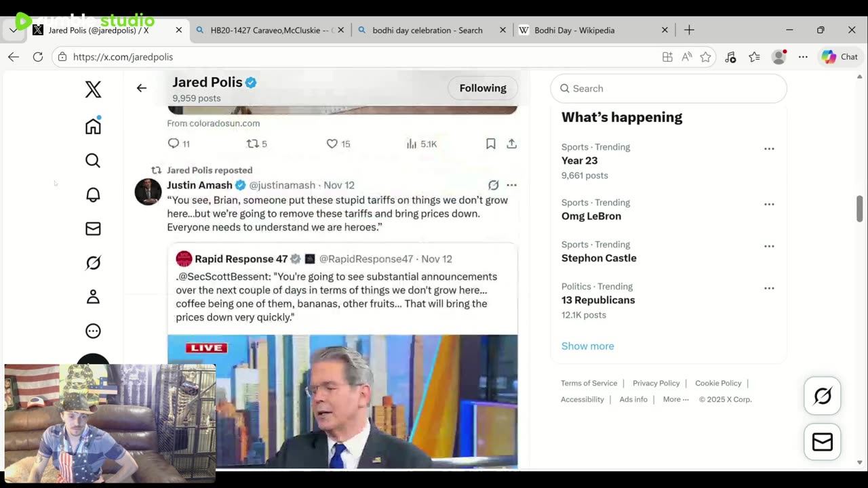Play the LIVE video in quoted post

(x=342, y=401)
